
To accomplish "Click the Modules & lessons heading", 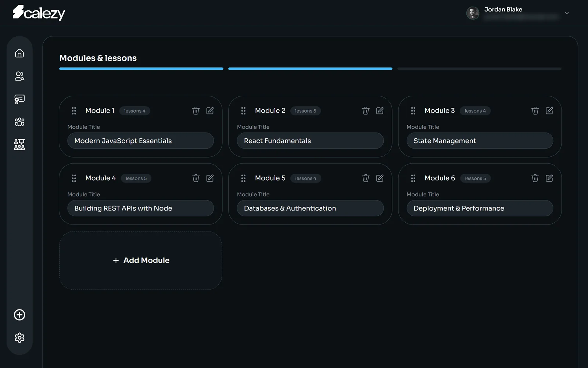I will 98,58.
